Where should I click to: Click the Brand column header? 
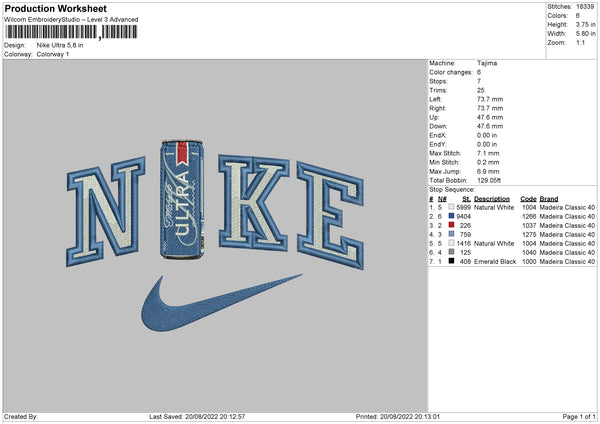[549, 199]
